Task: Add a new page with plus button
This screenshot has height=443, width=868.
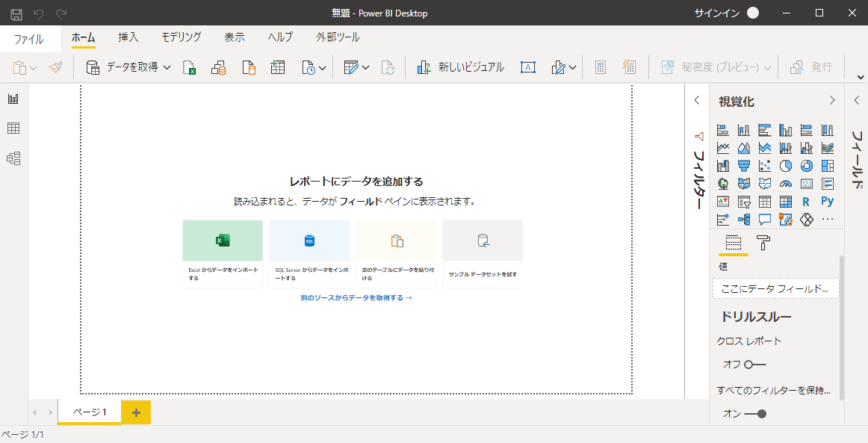Action: coord(136,412)
